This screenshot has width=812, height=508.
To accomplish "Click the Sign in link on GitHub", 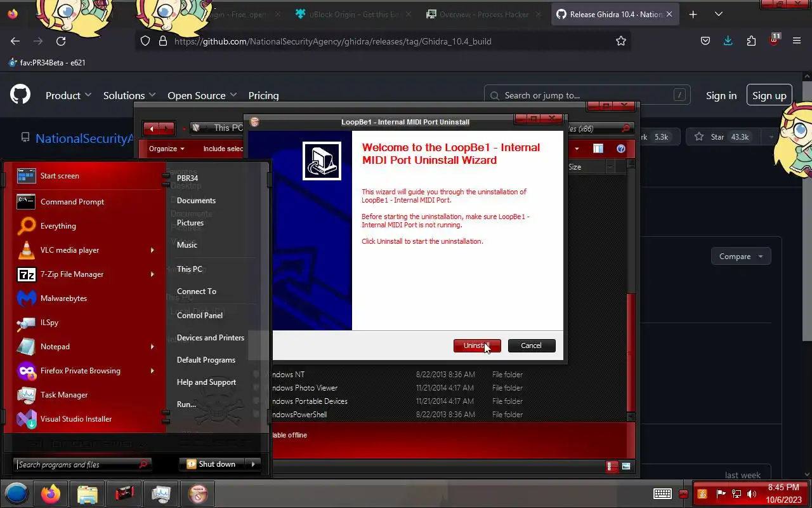I will pyautogui.click(x=721, y=95).
